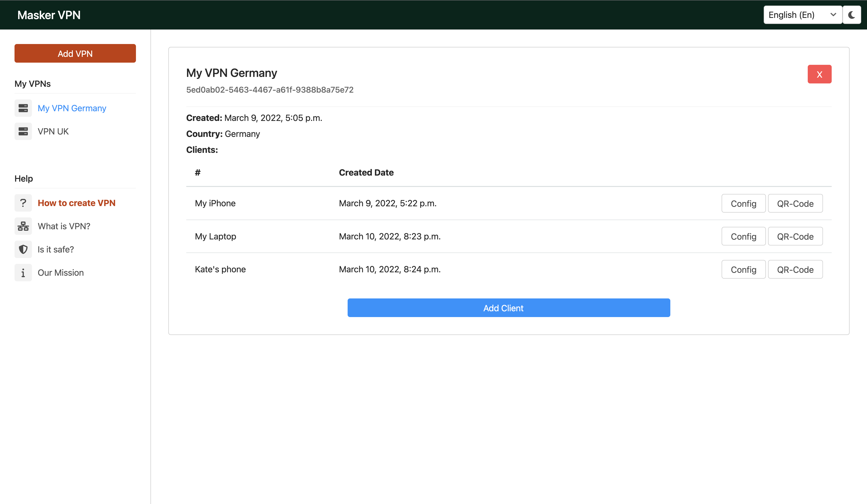Click the Kate's phone client name
Screen dimensions: 867x504
[220, 269]
